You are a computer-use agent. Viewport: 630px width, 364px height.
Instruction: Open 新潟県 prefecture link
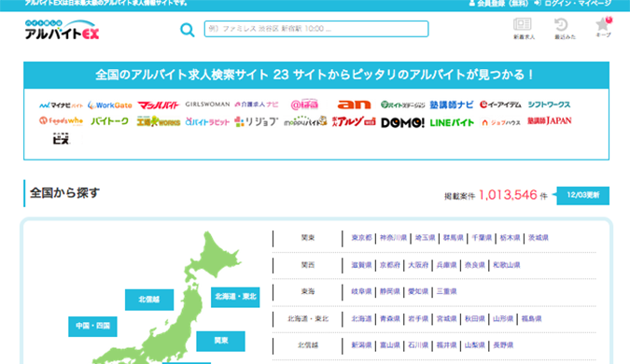[x=361, y=345]
